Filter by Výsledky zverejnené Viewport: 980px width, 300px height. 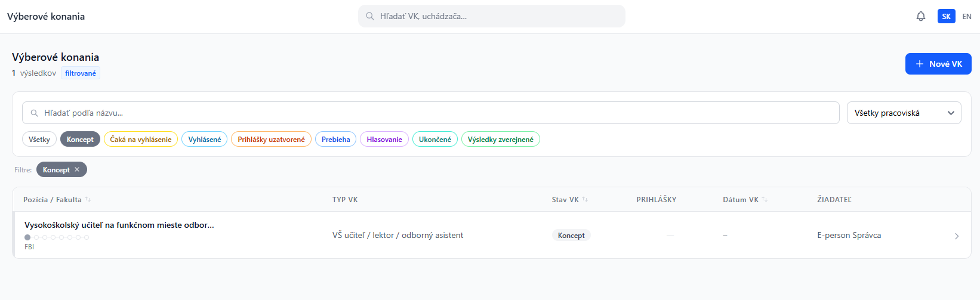pyautogui.click(x=501, y=139)
